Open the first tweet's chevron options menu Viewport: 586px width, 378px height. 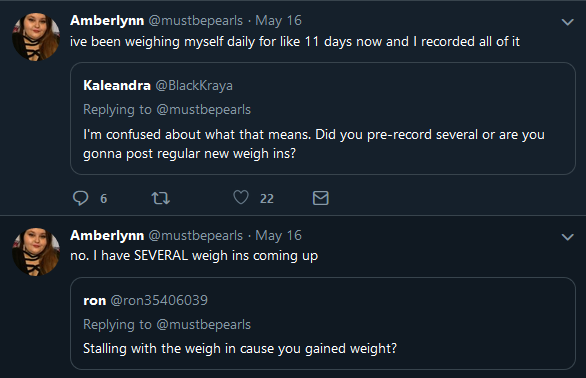click(568, 22)
